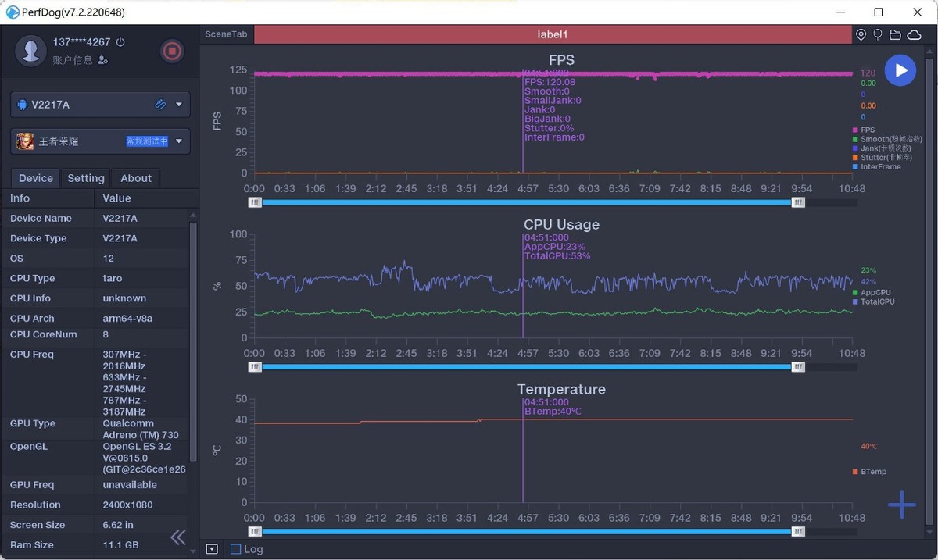This screenshot has width=938, height=560.
Task: Click the location pin marker icon
Action: [x=861, y=35]
